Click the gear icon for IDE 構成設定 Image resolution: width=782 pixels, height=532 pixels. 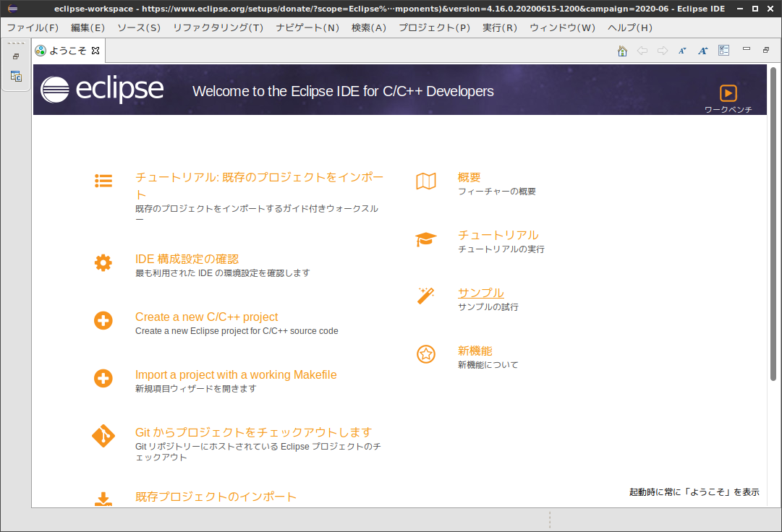(103, 262)
